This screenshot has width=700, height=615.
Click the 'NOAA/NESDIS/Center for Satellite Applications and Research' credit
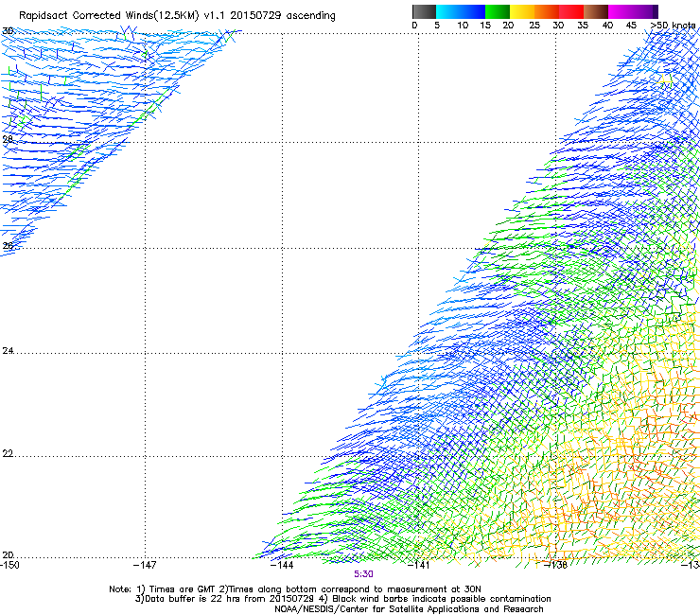click(409, 609)
